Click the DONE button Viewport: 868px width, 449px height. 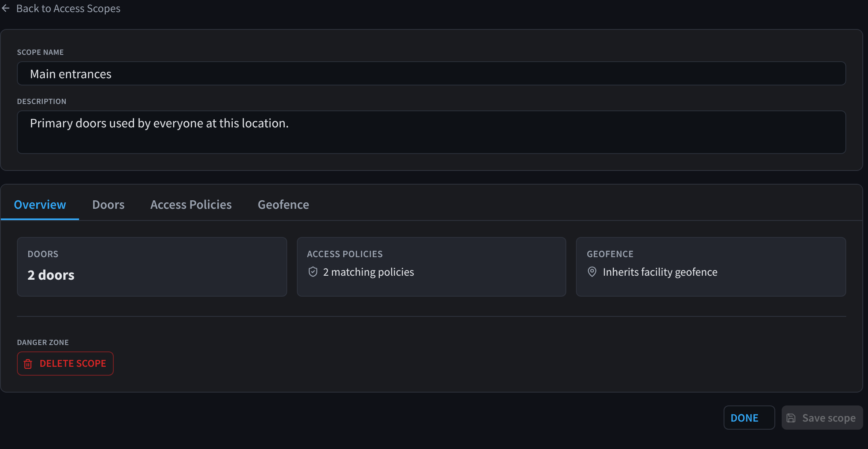point(749,418)
